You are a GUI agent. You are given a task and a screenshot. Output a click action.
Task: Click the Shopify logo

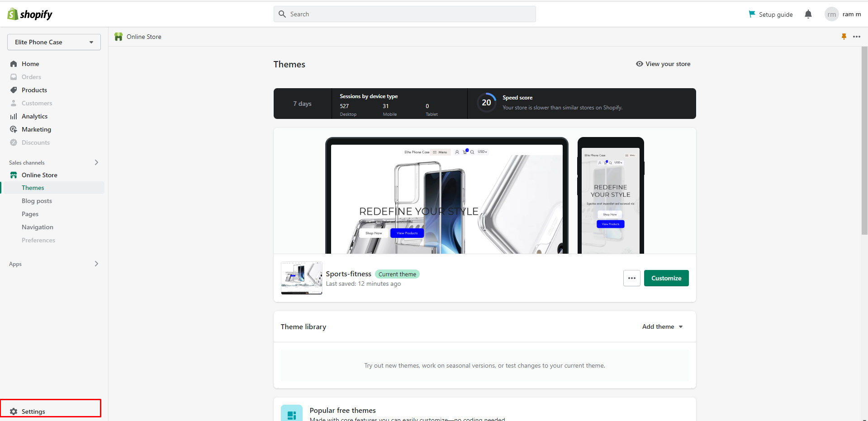click(30, 14)
